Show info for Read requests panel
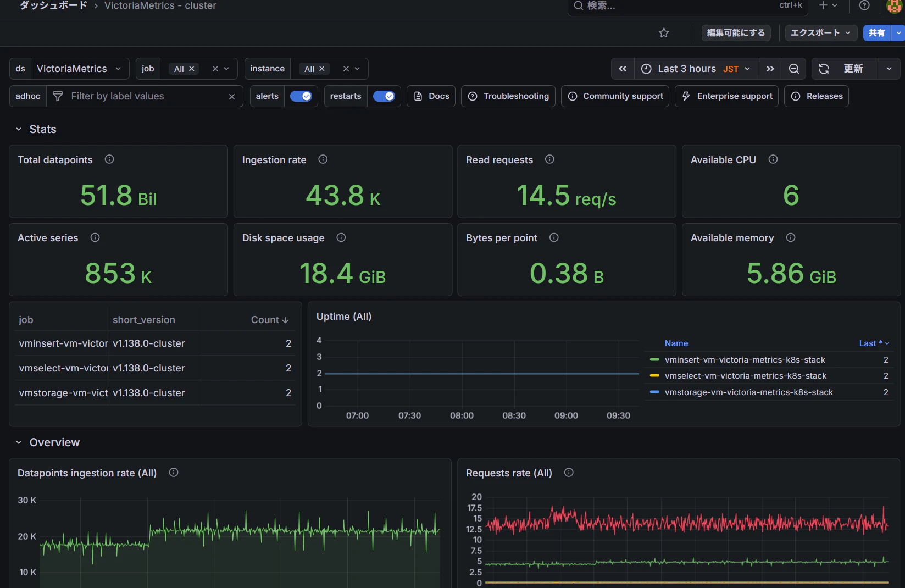This screenshot has height=588, width=905. [549, 159]
